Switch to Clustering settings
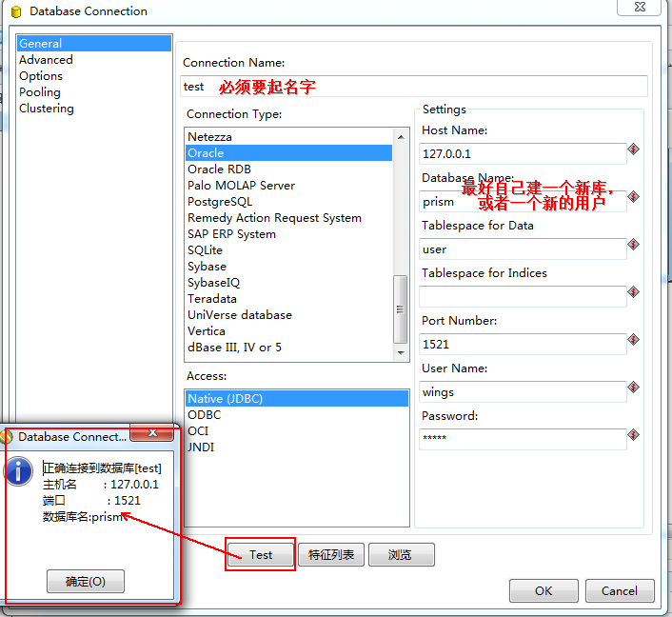672x617 pixels. (47, 109)
